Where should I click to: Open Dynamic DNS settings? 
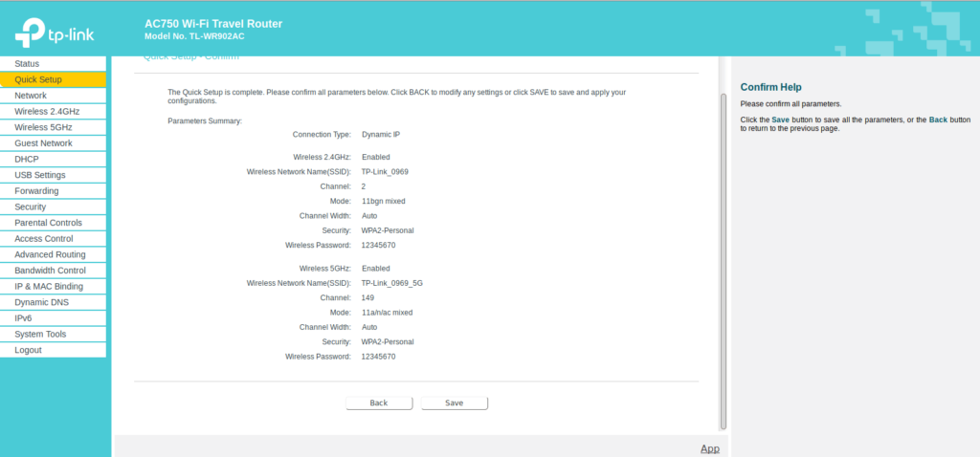pyautogui.click(x=41, y=302)
